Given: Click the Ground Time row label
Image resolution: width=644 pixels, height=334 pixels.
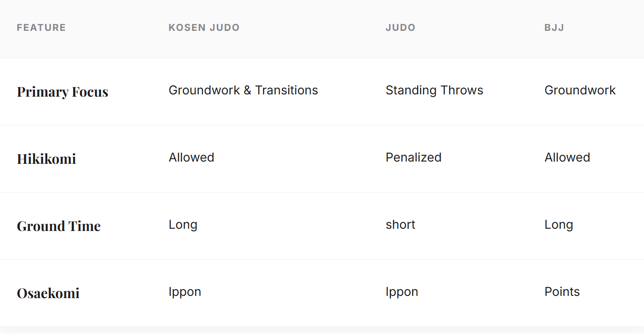Looking at the screenshot, I should [59, 226].
